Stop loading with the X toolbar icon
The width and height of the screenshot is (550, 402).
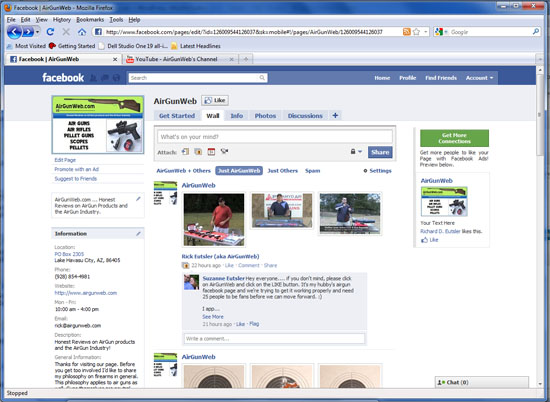[66, 32]
